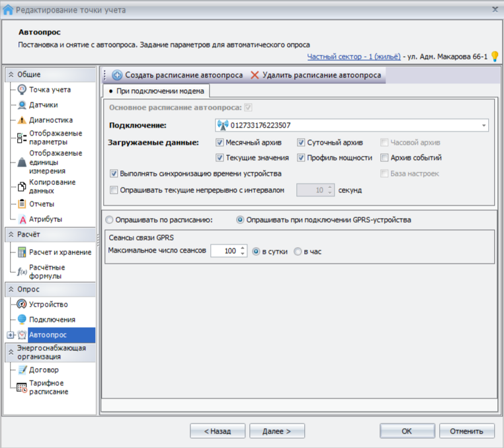Open Диагностика warning icon item
Image resolution: width=504 pixels, height=448 pixels.
click(x=22, y=120)
